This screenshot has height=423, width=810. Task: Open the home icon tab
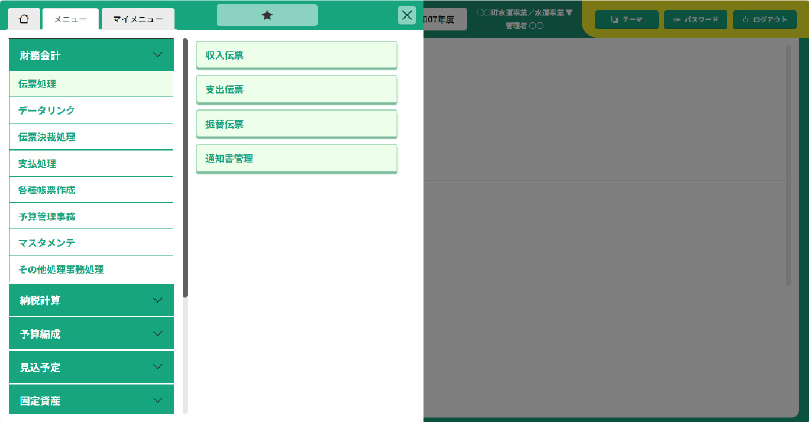click(24, 19)
